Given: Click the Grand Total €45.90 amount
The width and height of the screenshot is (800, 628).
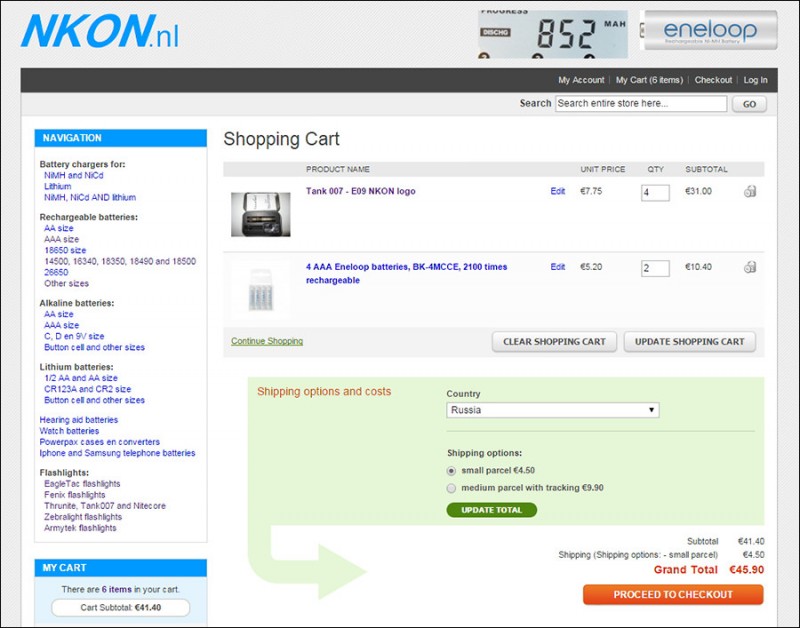Looking at the screenshot, I should click(746, 570).
